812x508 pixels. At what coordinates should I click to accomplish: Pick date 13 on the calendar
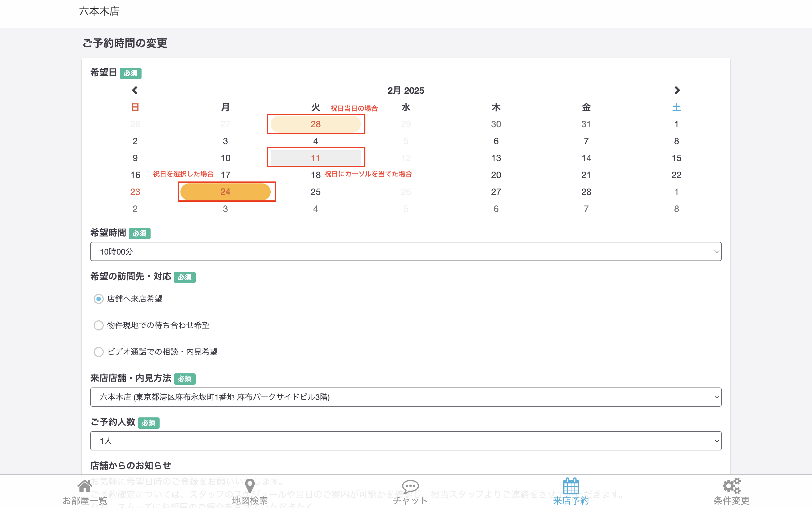(x=496, y=158)
